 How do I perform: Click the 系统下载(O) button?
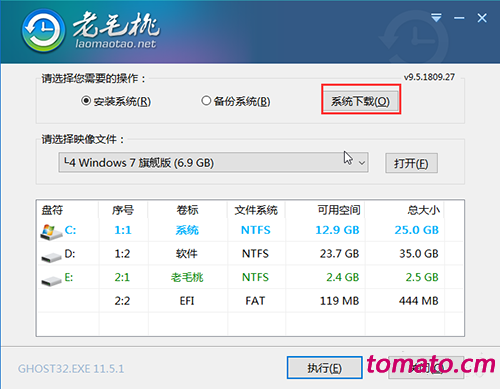[360, 101]
